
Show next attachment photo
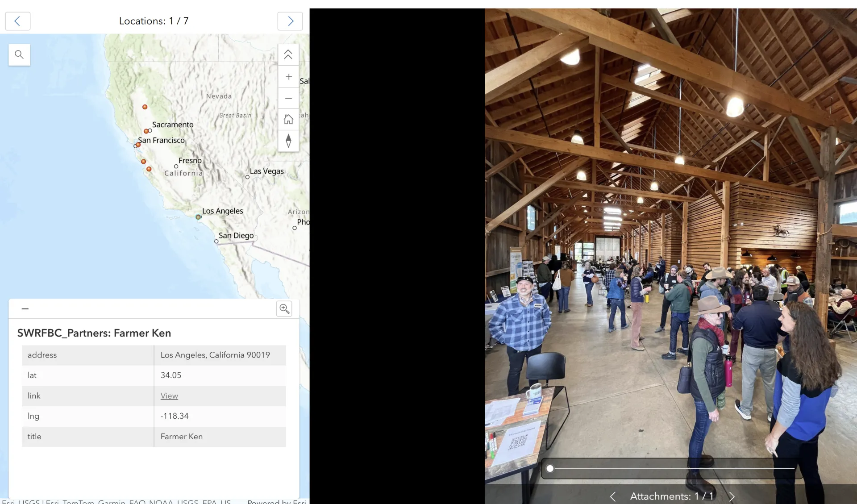tap(732, 496)
